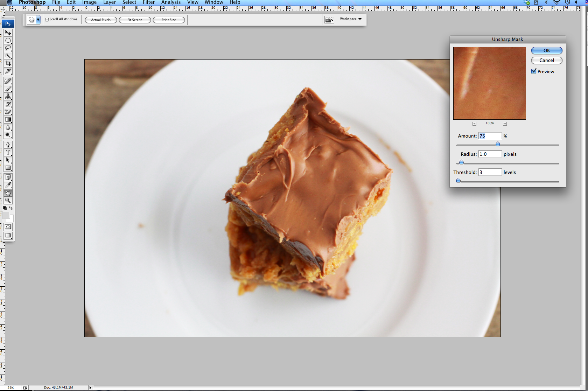Select the Rectangle shape tool
The width and height of the screenshot is (588, 391).
click(8, 168)
